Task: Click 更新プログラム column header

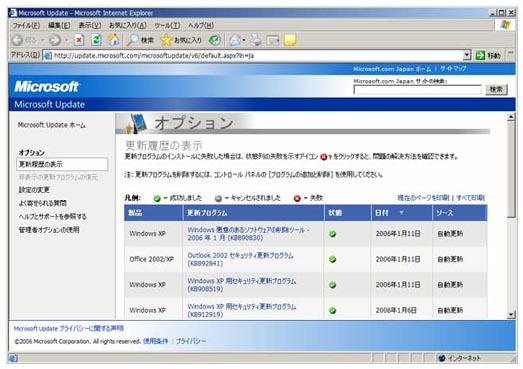Action: point(253,213)
